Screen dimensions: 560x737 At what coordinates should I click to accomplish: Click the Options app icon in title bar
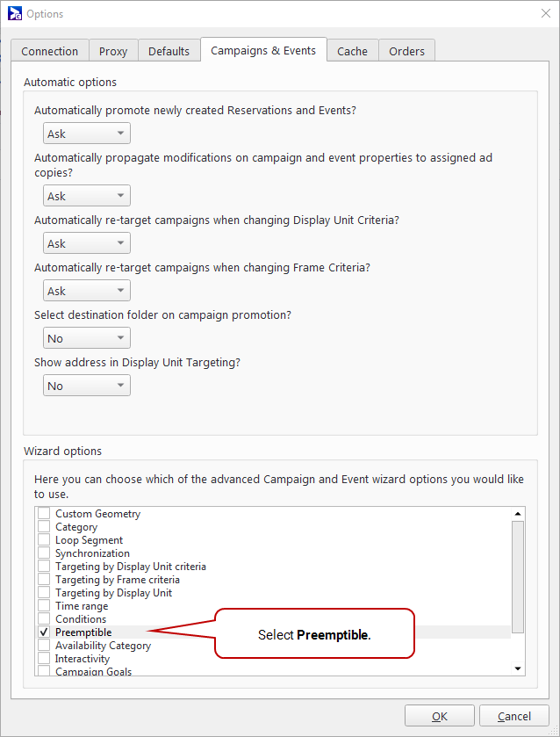click(x=13, y=14)
